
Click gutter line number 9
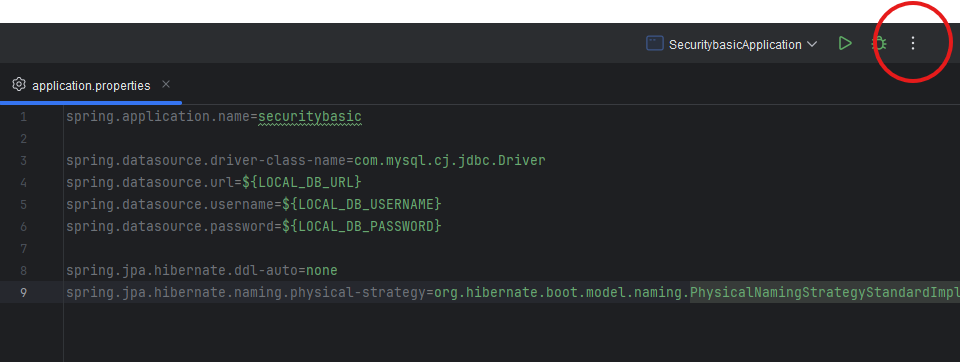23,292
